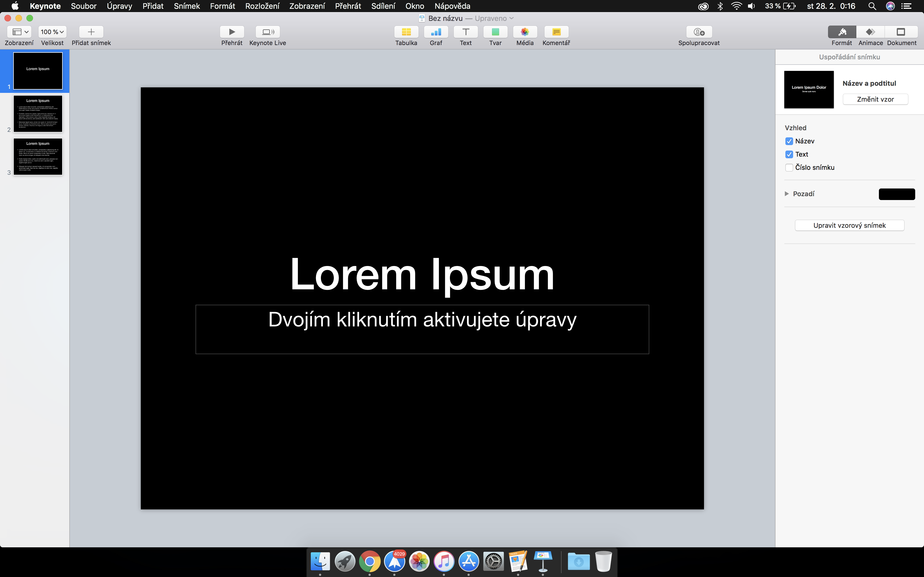Click Upravit vzorový snímek button
The height and width of the screenshot is (577, 924).
point(849,226)
